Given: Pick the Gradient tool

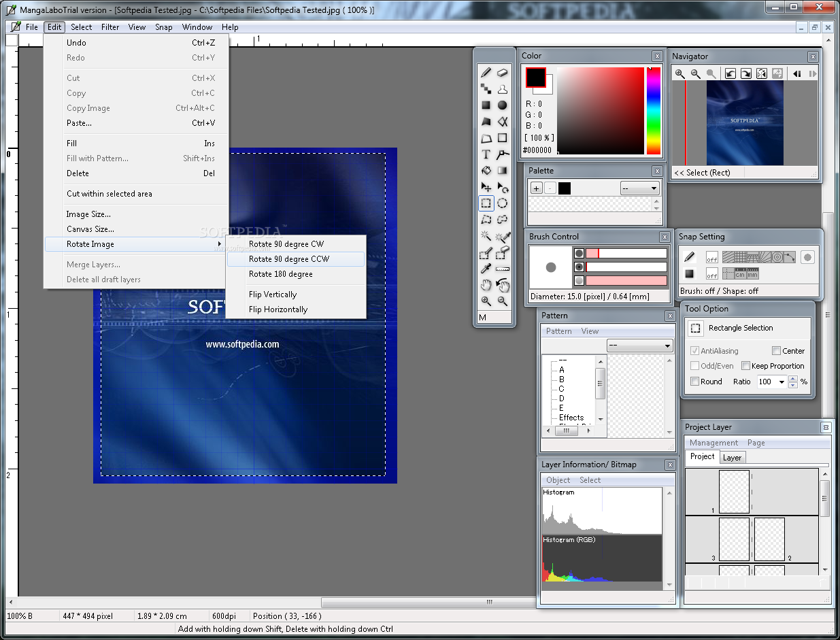Looking at the screenshot, I should click(x=502, y=171).
